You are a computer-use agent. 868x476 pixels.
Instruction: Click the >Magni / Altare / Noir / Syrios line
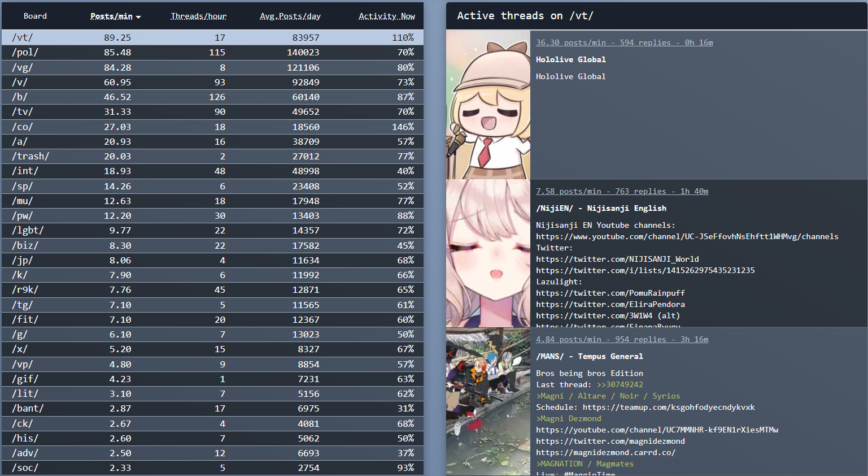(x=608, y=396)
